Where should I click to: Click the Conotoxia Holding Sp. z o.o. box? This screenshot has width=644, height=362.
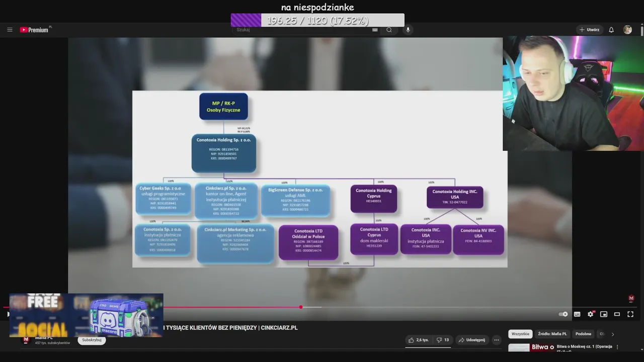(x=224, y=153)
